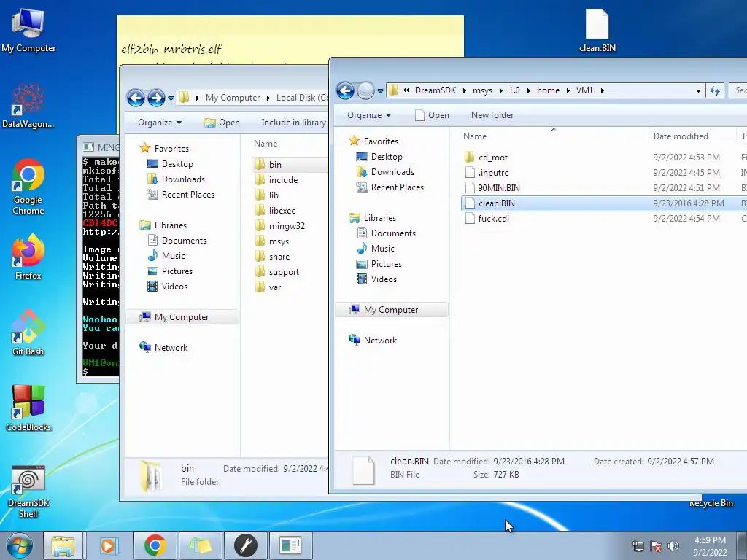Open the cd_root folder in VM1
The image size is (747, 560).
492,157
